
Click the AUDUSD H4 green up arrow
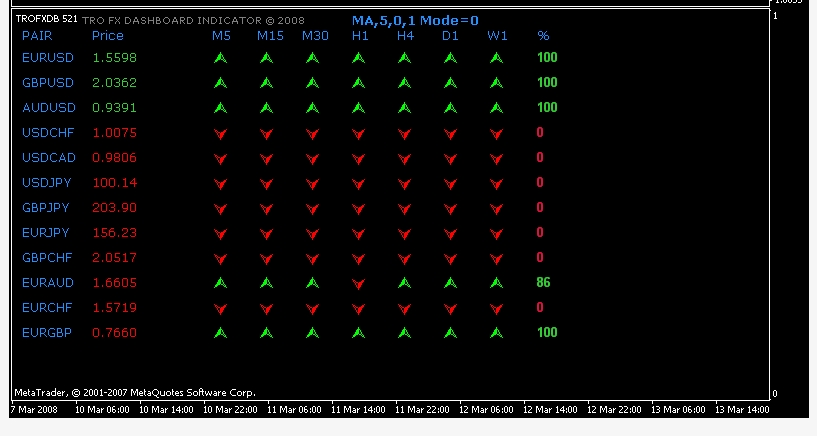coord(405,108)
